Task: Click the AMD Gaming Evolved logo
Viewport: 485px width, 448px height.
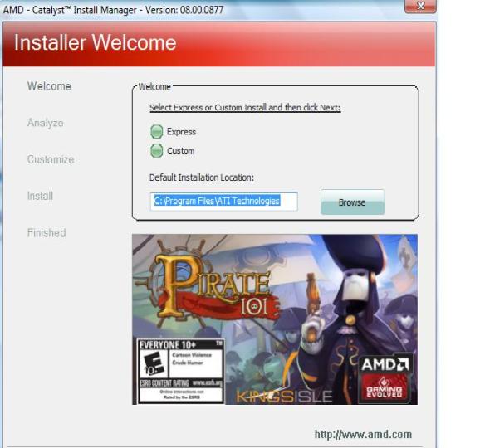Action: (x=385, y=378)
